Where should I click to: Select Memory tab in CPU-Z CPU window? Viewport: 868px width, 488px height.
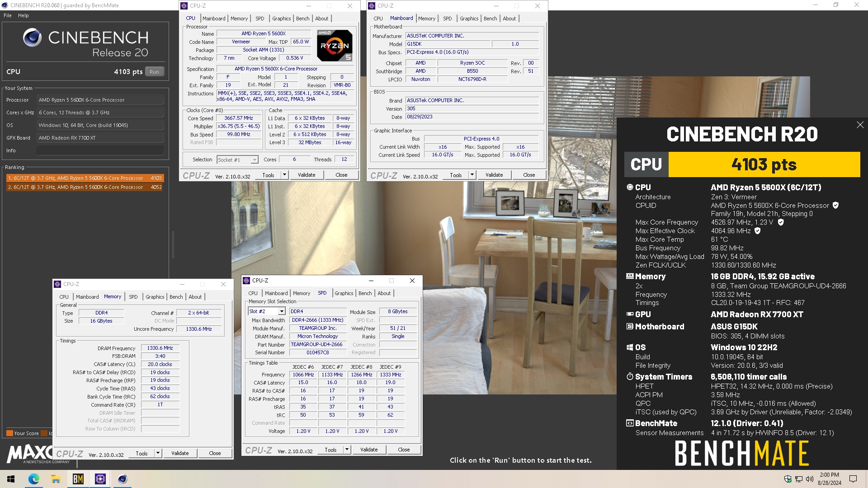click(x=239, y=19)
